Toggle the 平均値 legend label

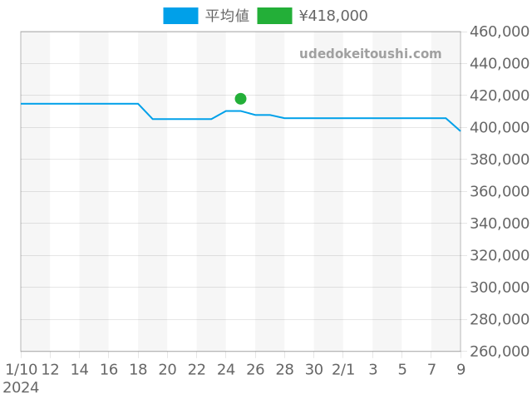tap(227, 16)
